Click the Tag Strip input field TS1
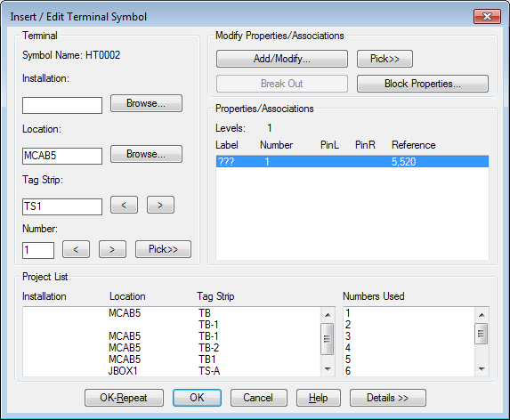This screenshot has width=510, height=420. (62, 206)
